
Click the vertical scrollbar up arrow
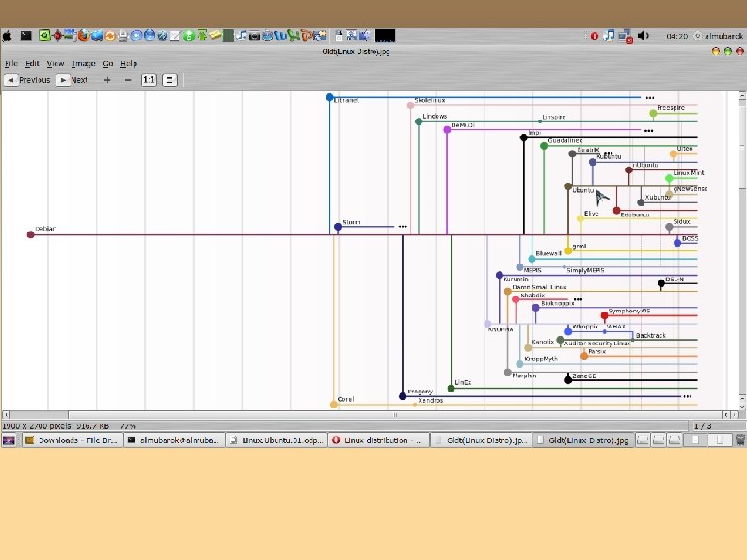click(x=742, y=96)
